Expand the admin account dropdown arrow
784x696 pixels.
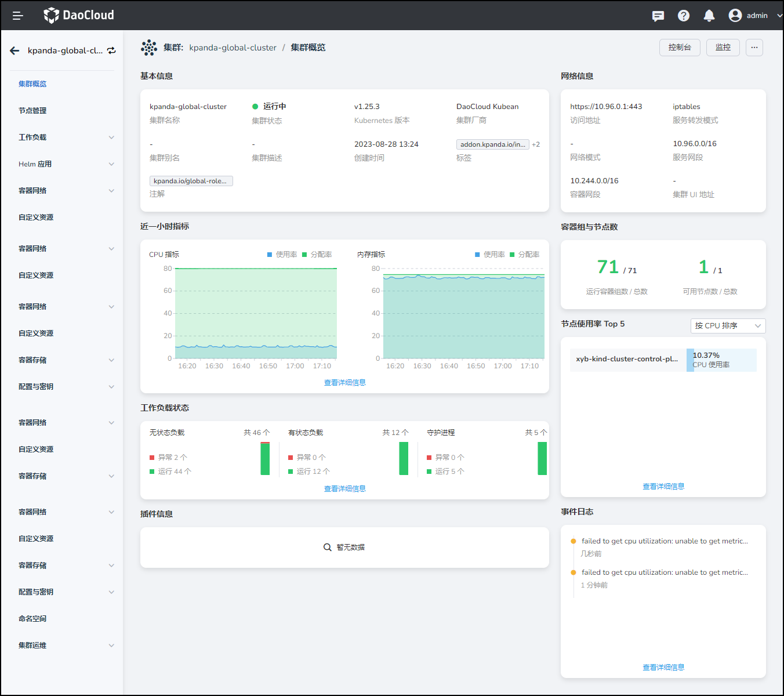[x=779, y=16]
